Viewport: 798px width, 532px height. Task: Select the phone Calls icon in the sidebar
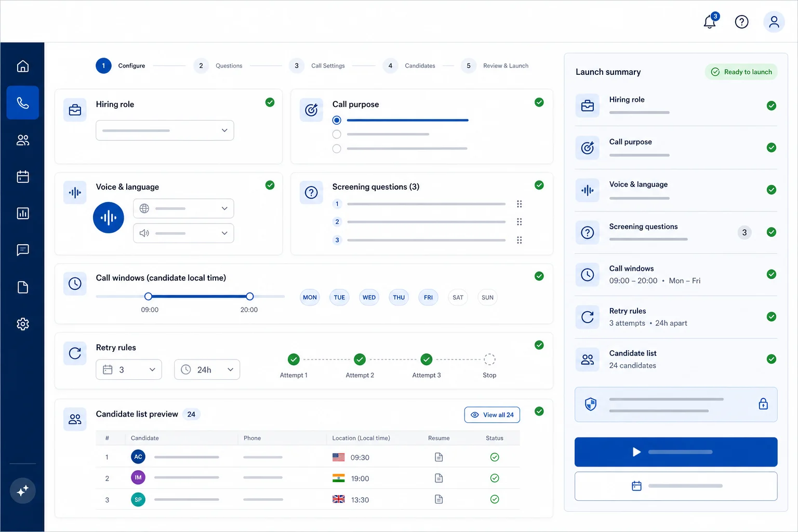pos(23,103)
